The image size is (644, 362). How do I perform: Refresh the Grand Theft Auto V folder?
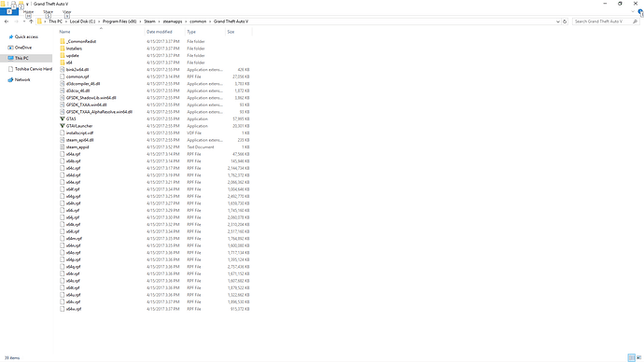[565, 21]
